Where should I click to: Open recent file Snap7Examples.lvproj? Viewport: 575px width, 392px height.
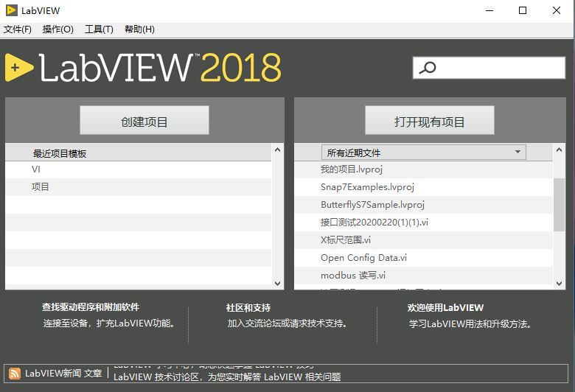(424, 187)
